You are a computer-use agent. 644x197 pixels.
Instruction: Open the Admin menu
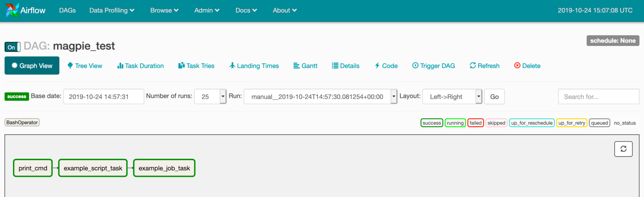click(x=207, y=10)
